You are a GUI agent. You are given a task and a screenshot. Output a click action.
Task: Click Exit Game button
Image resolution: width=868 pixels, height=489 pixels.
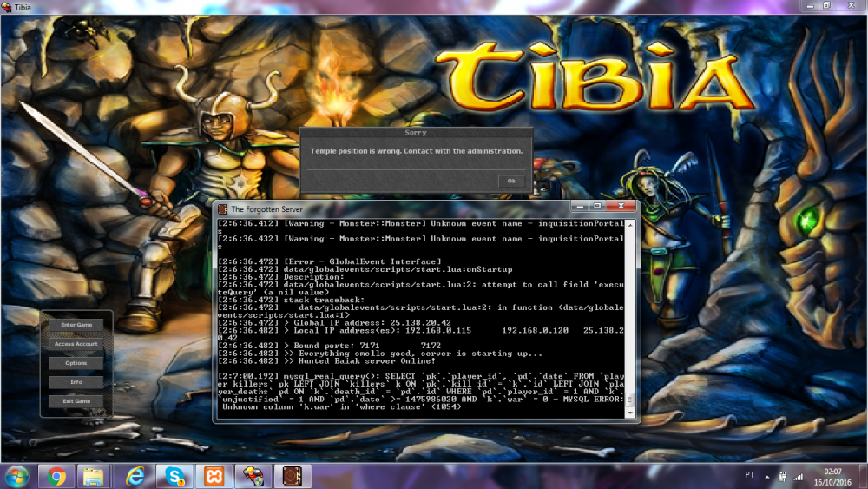[76, 401]
